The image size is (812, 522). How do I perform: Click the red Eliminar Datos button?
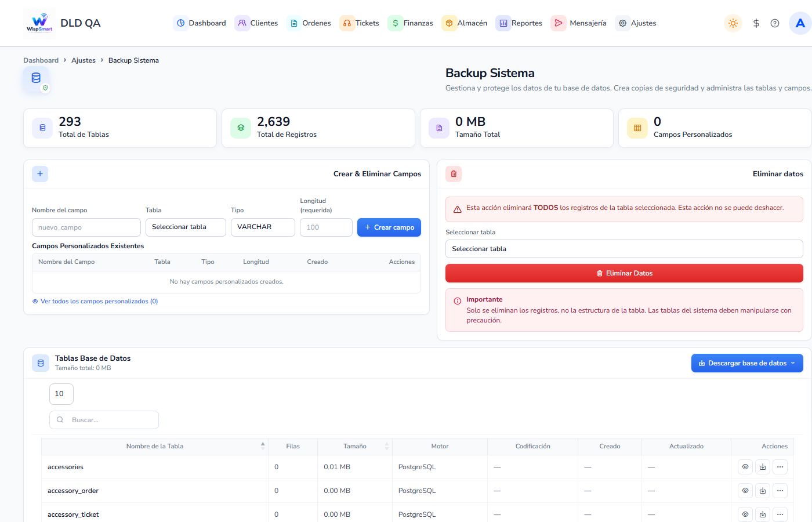[x=624, y=273]
